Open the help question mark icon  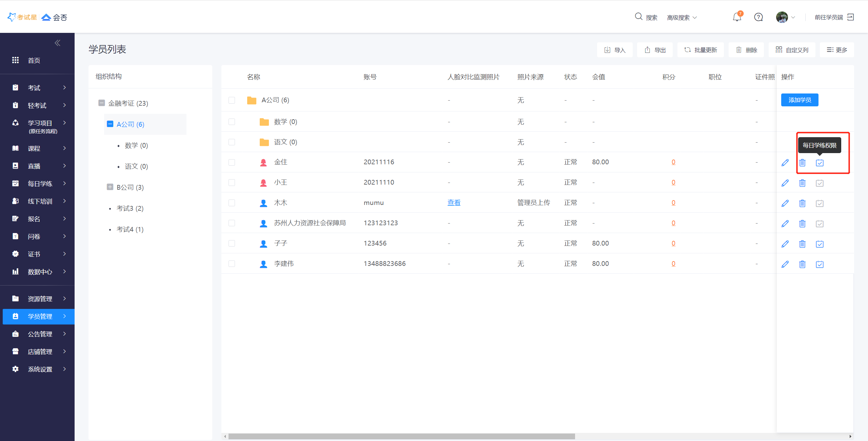click(x=758, y=17)
